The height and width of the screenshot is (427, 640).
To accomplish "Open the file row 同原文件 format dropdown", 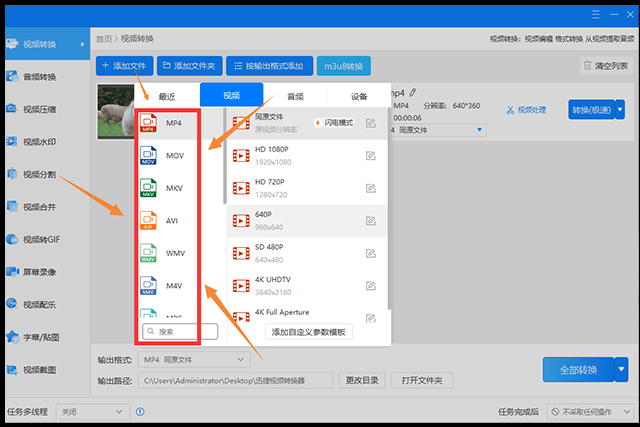I will [x=438, y=130].
